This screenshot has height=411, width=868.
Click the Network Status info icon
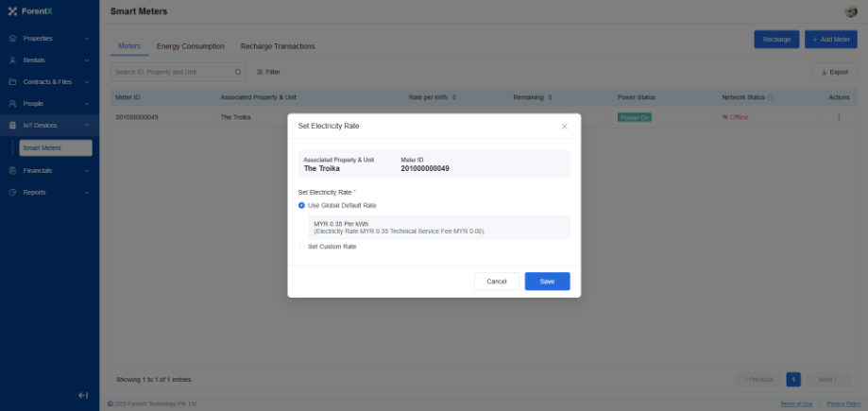[771, 97]
